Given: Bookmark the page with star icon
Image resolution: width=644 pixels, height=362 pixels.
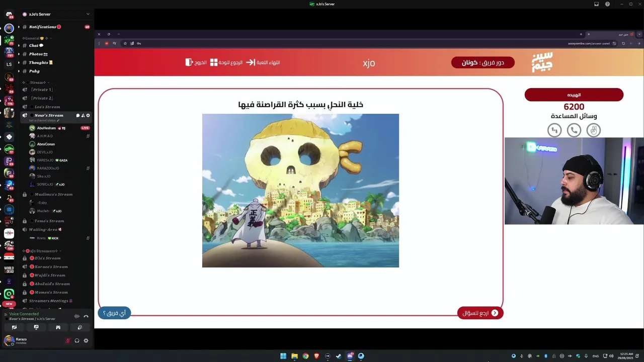Looking at the screenshot, I should (125, 43).
